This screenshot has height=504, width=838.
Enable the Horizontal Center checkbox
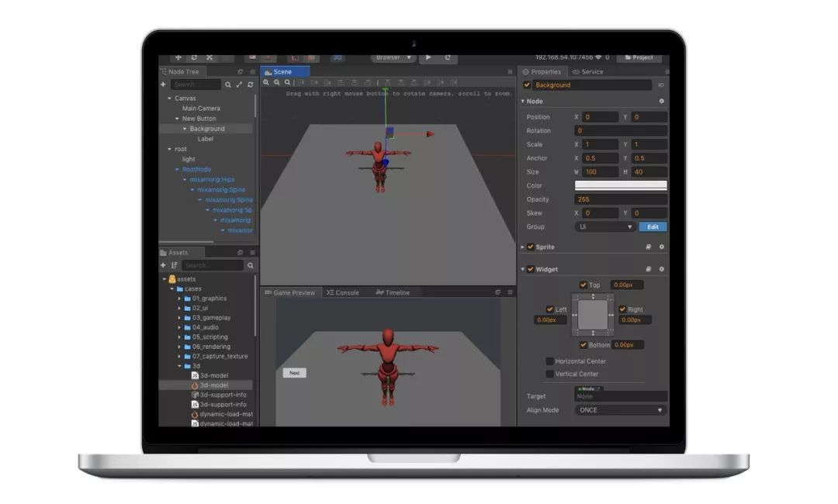tap(549, 361)
